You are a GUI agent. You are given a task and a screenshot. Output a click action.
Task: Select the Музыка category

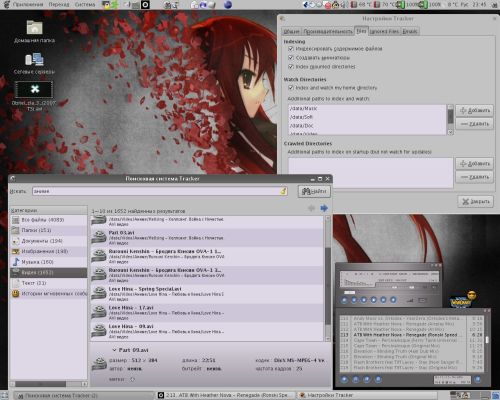point(49,262)
